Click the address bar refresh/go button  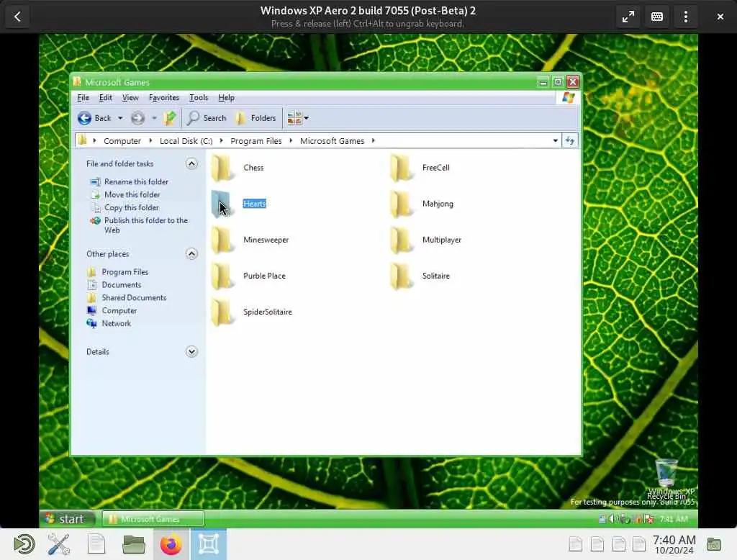point(570,140)
